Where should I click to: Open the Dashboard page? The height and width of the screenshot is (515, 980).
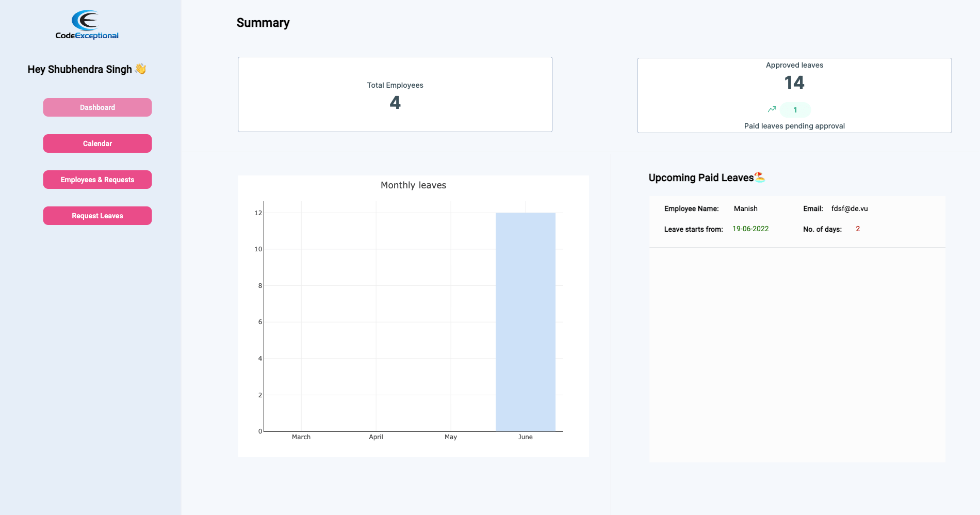click(97, 107)
